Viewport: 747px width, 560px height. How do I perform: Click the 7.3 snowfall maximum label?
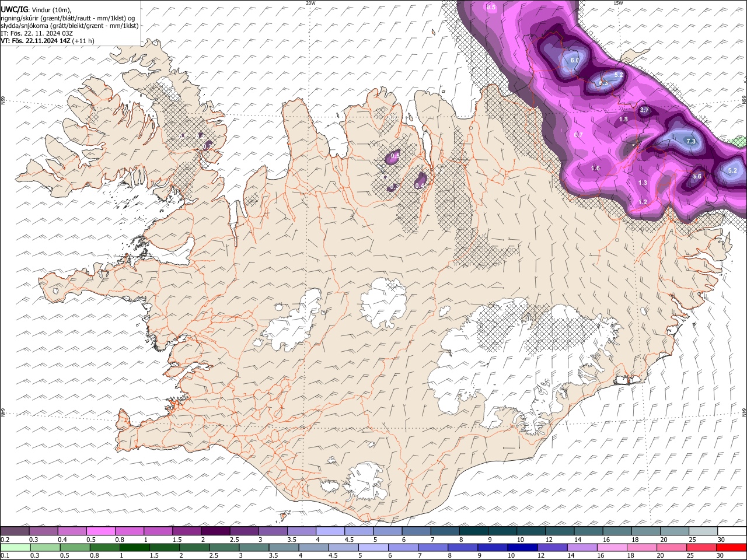692,141
